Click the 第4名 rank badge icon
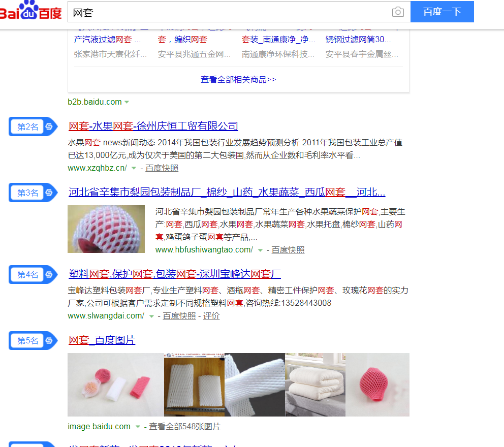Image resolution: width=504 pixels, height=447 pixels. click(x=33, y=274)
